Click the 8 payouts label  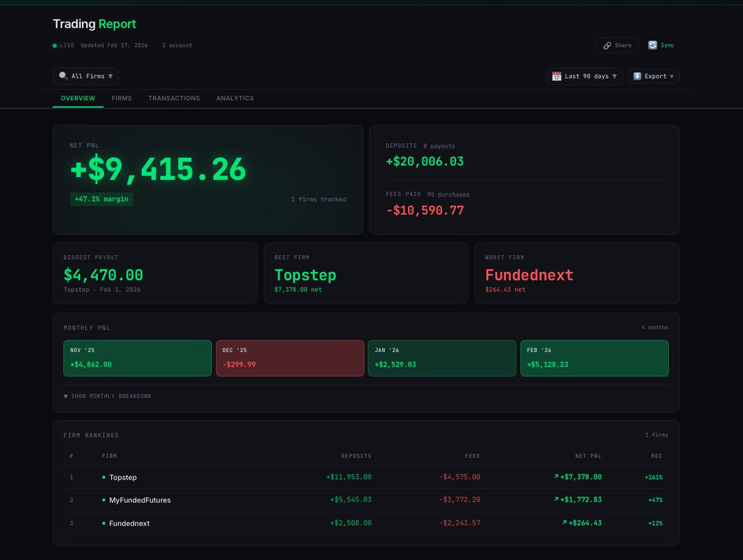[439, 146]
